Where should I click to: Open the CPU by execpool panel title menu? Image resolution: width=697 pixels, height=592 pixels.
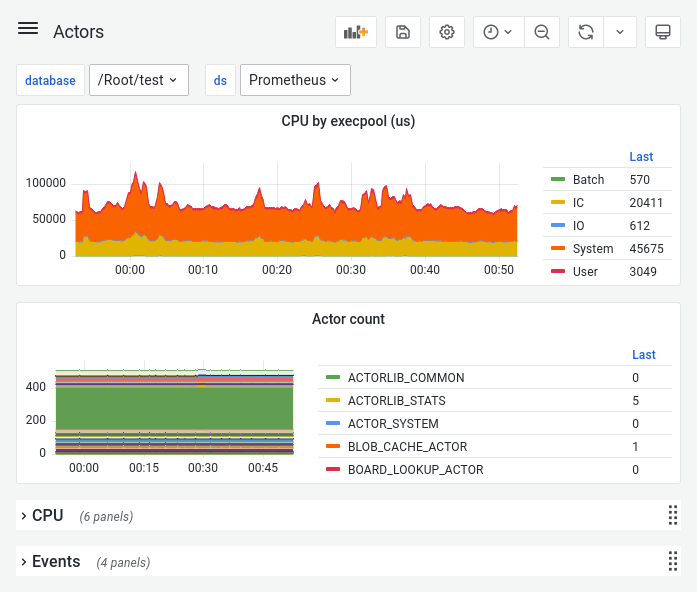(x=348, y=121)
